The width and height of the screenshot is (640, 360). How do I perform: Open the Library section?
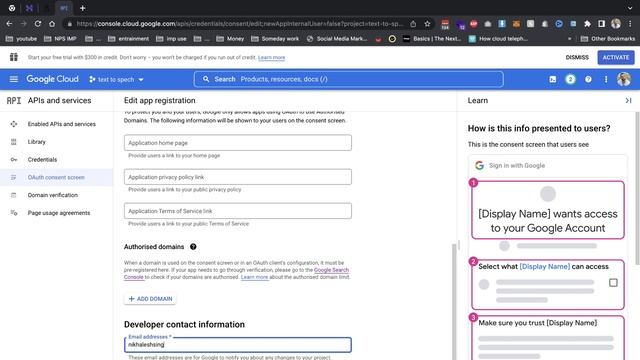coord(56,142)
